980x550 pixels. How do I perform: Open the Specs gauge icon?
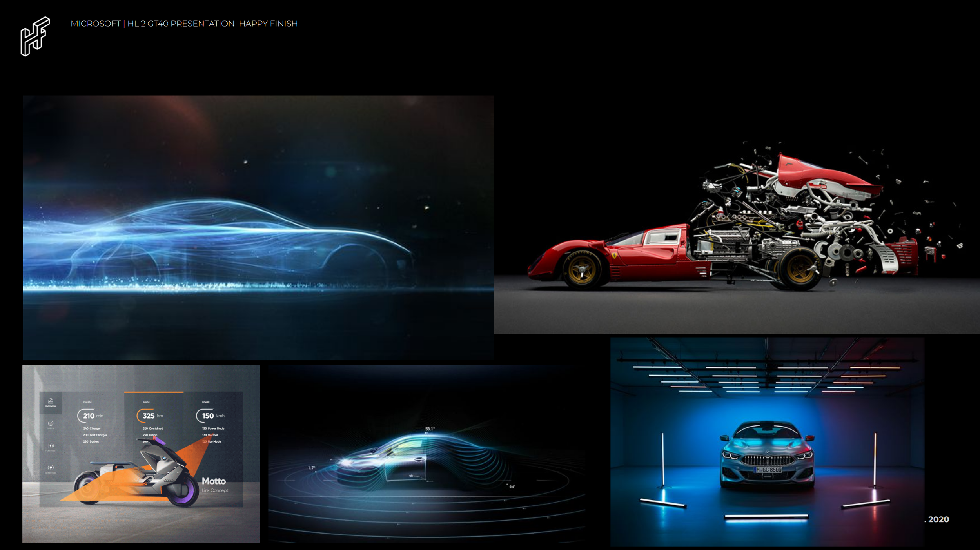(x=51, y=424)
